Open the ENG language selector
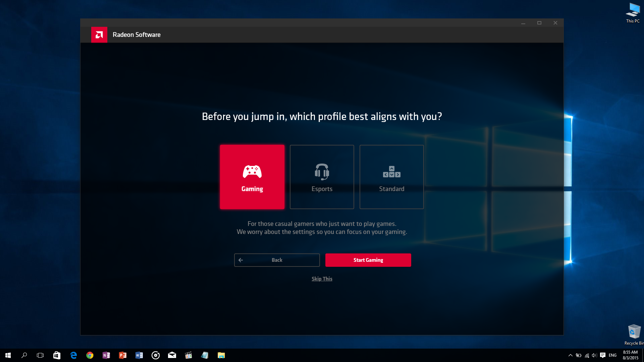This screenshot has height=362, width=644. pyautogui.click(x=612, y=355)
